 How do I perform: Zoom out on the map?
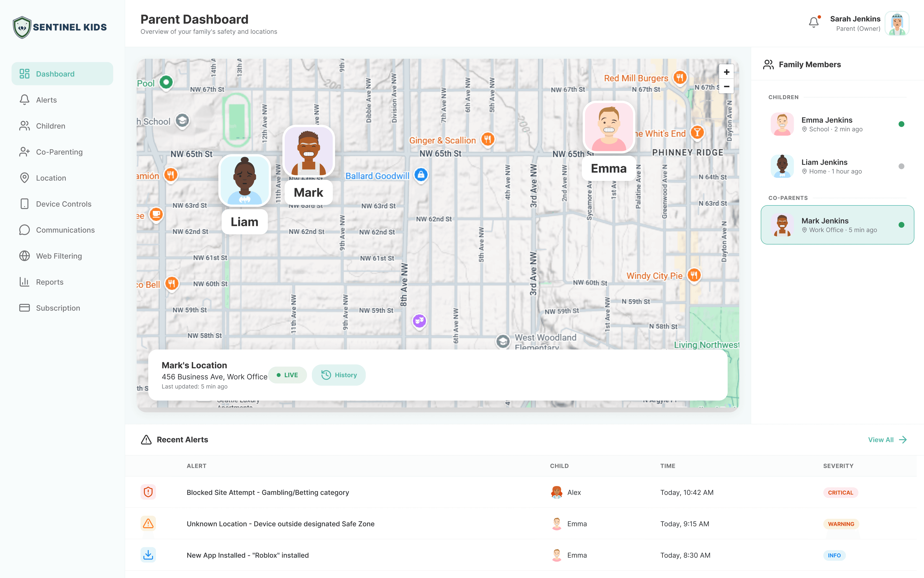point(726,86)
